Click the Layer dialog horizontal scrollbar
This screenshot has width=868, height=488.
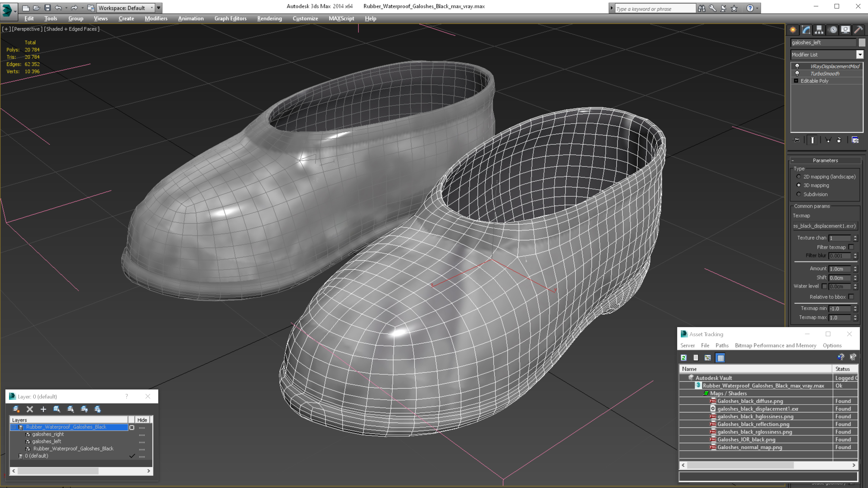point(81,471)
